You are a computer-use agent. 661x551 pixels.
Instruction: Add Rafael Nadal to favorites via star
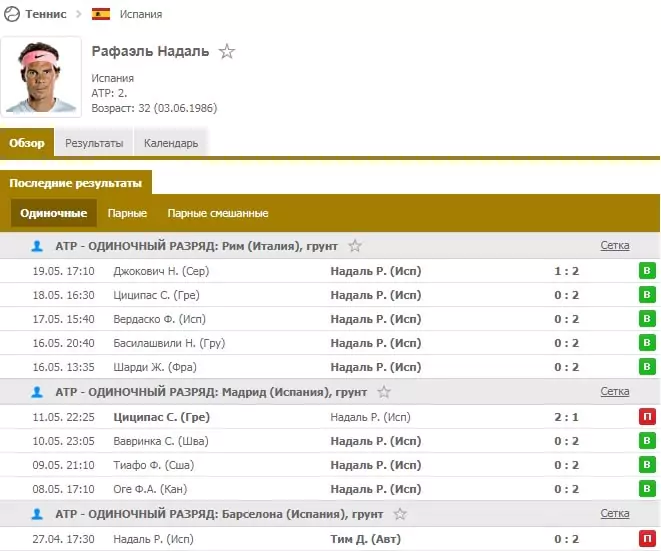point(227,51)
